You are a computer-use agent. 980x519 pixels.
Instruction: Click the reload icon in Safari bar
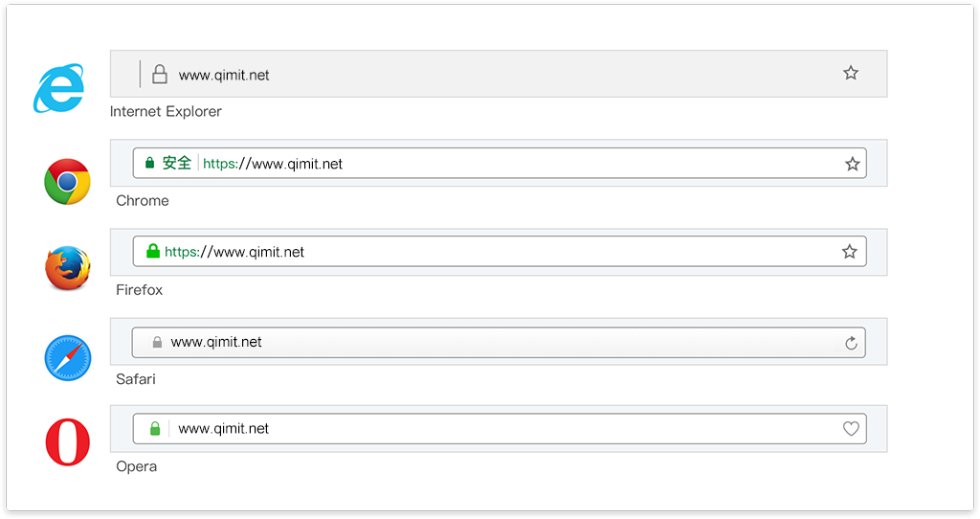(851, 343)
